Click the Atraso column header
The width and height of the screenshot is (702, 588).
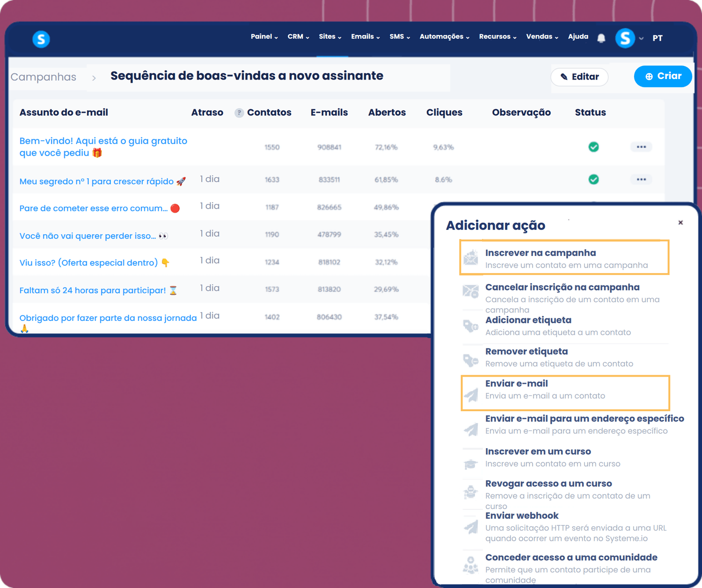(207, 112)
